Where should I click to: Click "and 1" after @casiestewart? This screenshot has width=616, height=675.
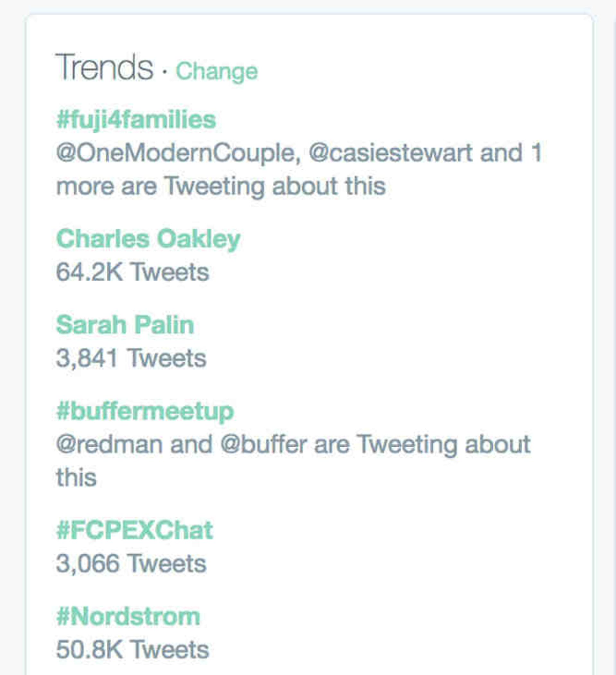click(511, 153)
